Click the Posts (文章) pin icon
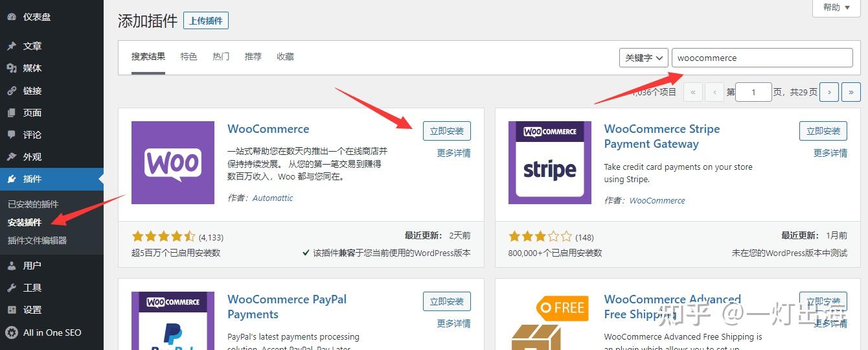Screen dimensions: 868x350 12,46
